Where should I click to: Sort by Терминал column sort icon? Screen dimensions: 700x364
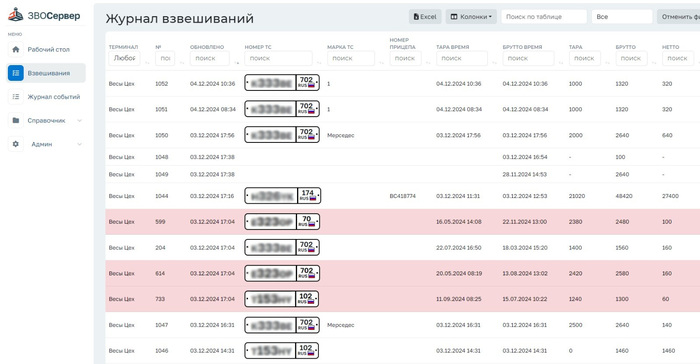pyautogui.click(x=147, y=63)
